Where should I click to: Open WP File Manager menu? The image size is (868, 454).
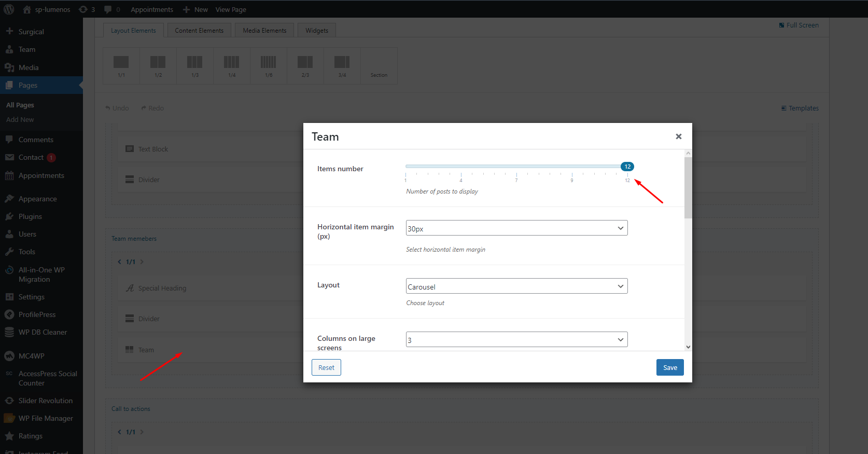41,418
